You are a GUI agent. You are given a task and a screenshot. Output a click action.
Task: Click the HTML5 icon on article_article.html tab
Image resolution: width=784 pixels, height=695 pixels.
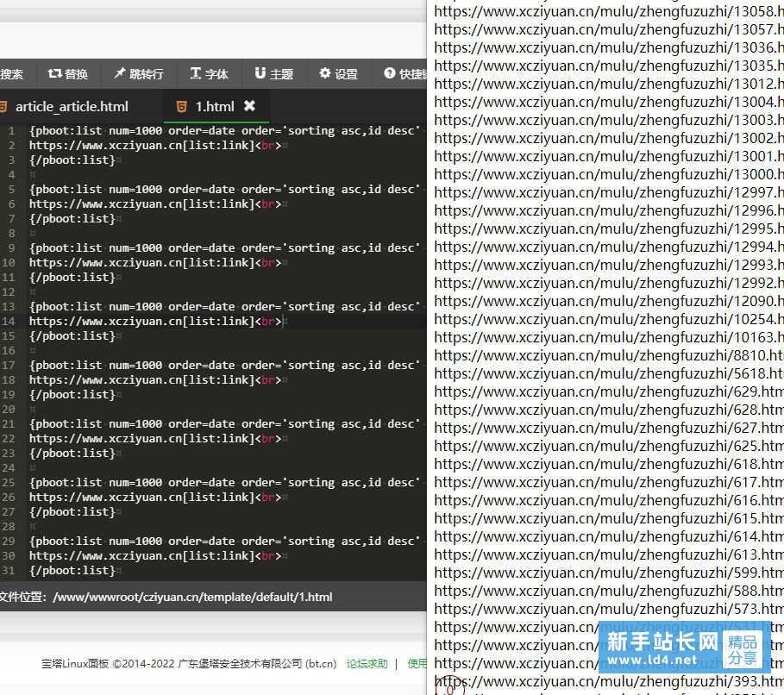click(3, 107)
